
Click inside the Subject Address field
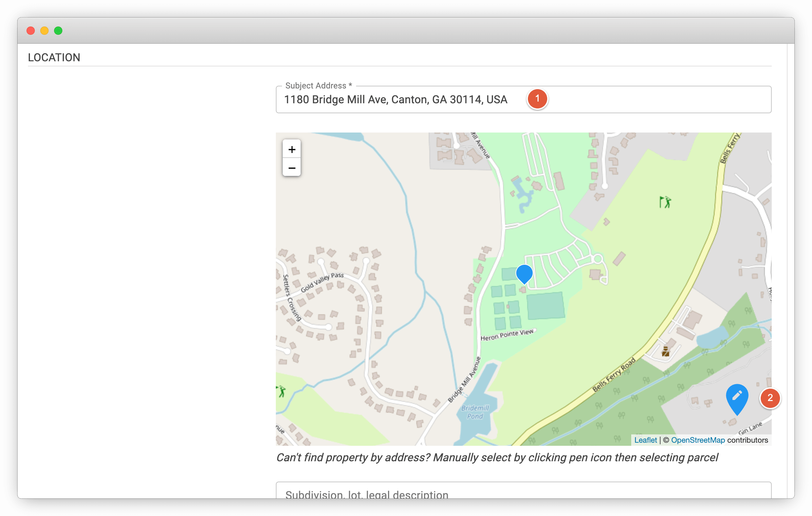point(396,100)
